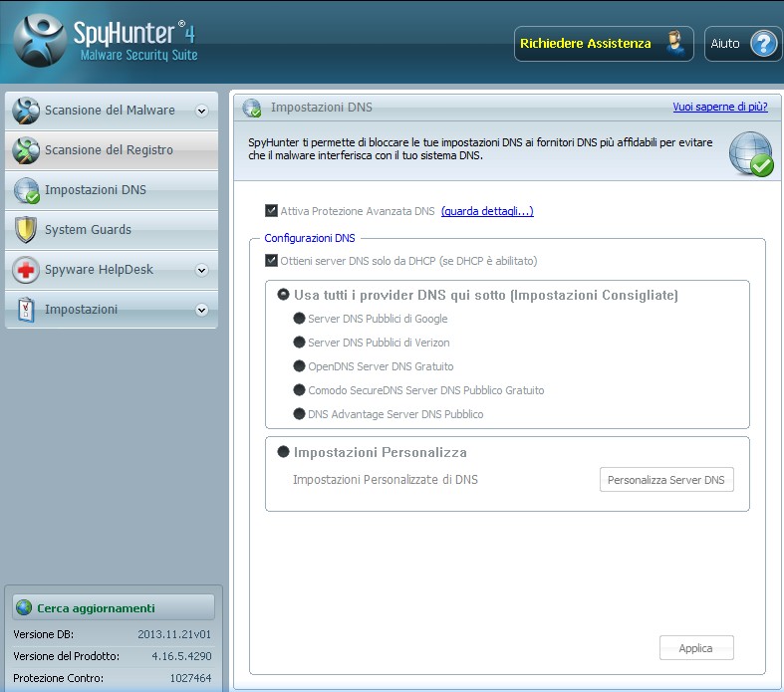Open the guarda dettagli link

point(487,211)
